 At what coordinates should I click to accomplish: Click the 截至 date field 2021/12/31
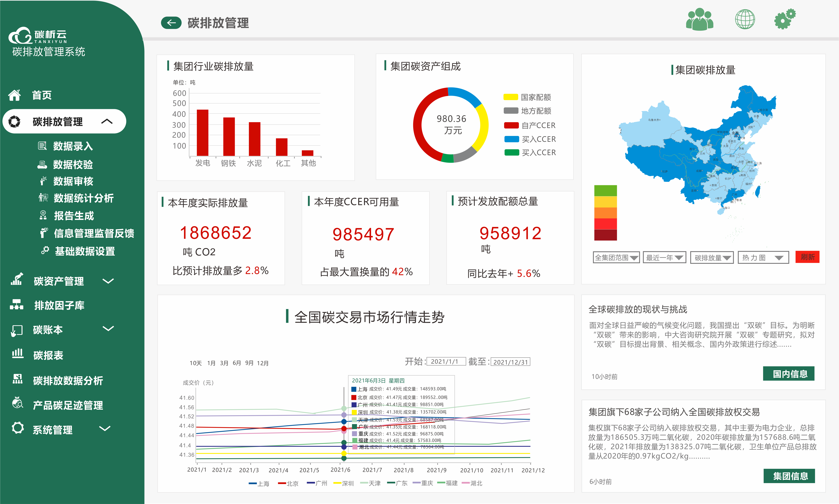click(x=510, y=362)
